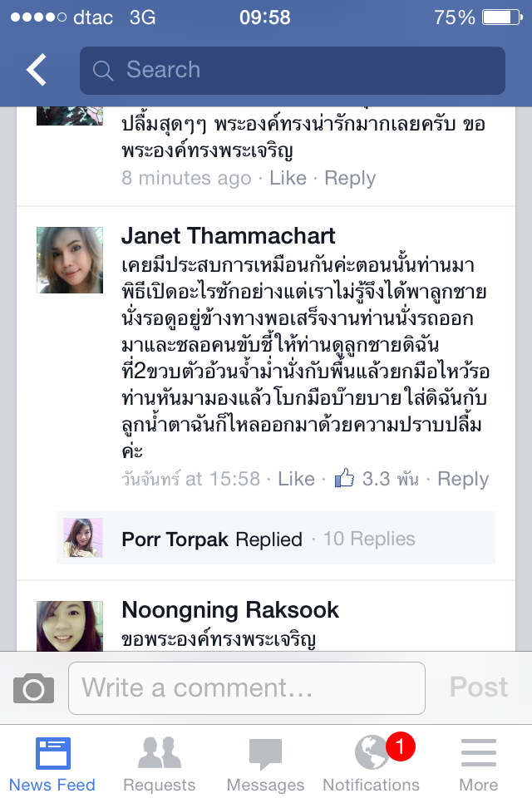The height and width of the screenshot is (798, 532).
Task: Open Notifications with the red badge
Action: (371, 763)
